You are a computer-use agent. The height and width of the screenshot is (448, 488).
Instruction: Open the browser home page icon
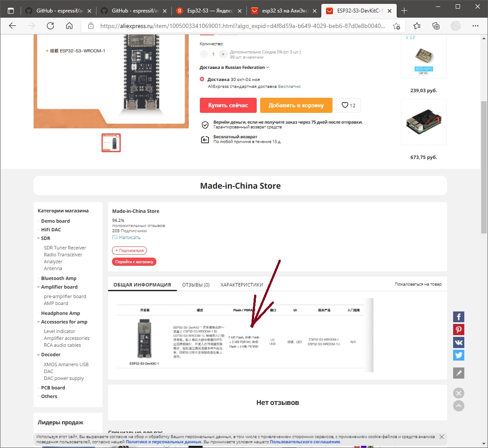click(69, 26)
